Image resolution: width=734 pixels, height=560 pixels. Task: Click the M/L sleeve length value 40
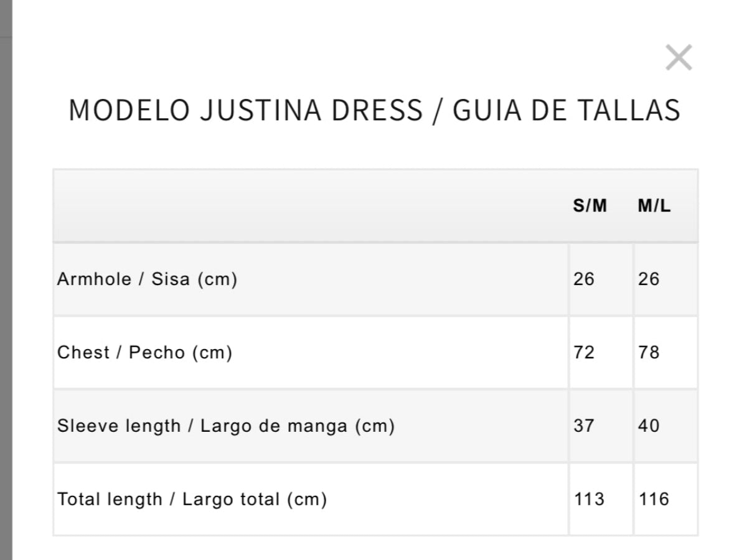tap(648, 426)
